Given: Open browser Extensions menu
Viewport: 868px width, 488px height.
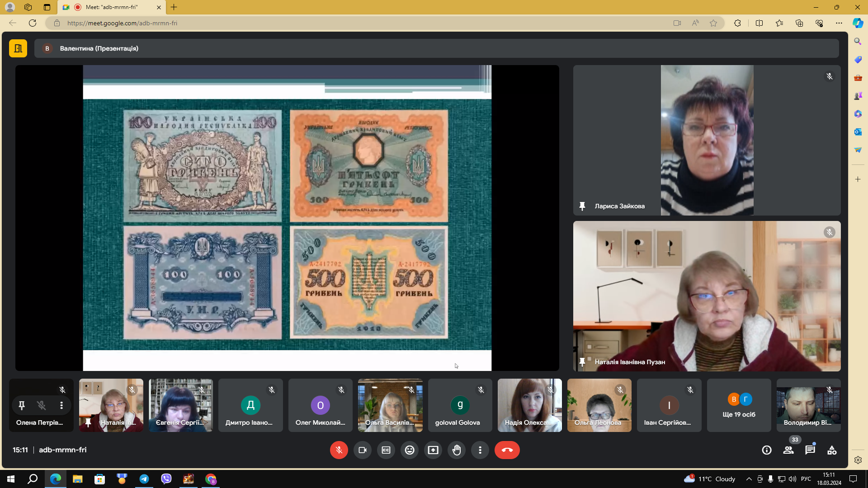Looking at the screenshot, I should (x=737, y=23).
